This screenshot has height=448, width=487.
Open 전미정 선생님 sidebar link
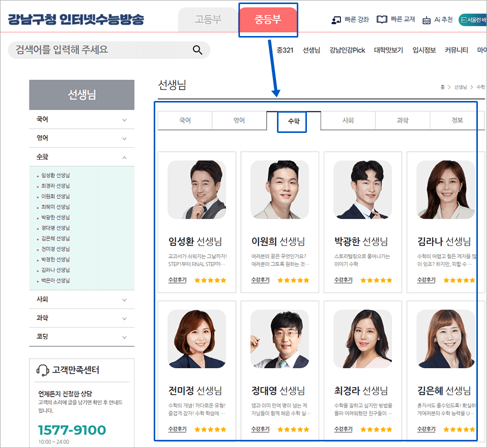tap(55, 249)
